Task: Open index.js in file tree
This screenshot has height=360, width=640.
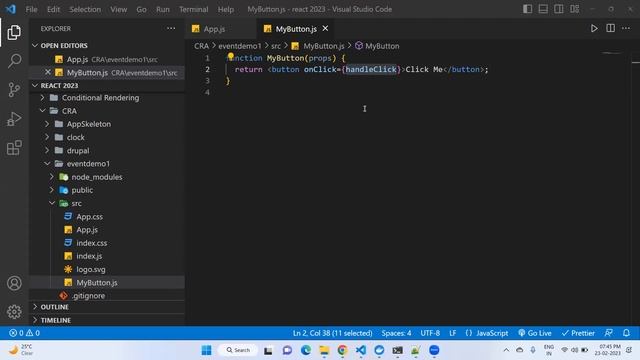Action: [x=106, y=256]
